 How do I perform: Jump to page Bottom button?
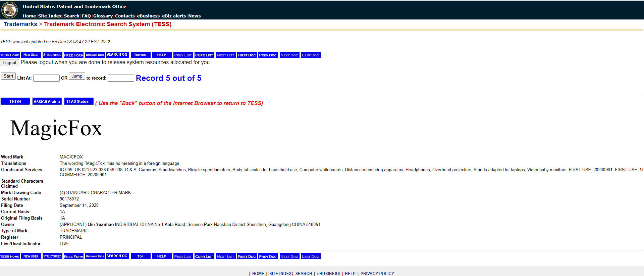coord(141,55)
